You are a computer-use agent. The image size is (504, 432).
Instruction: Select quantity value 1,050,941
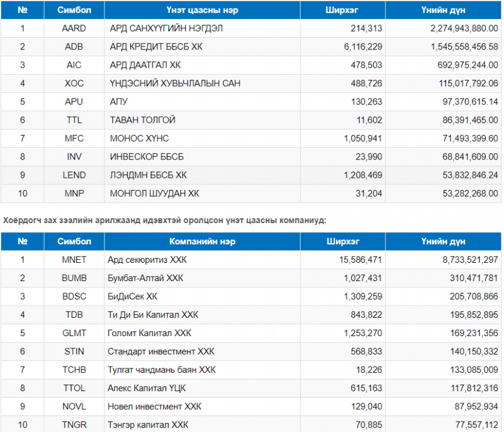[x=363, y=138]
